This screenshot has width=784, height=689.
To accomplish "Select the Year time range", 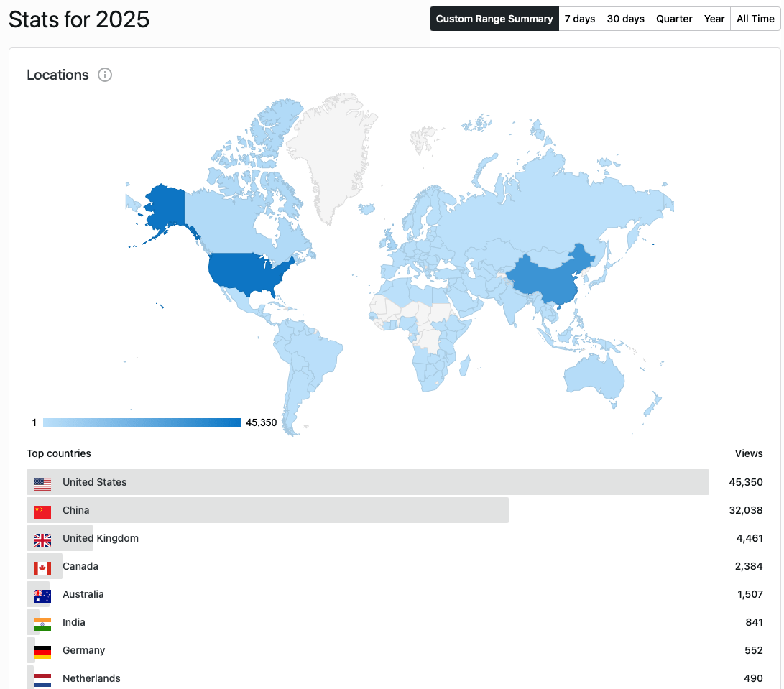I will (714, 19).
